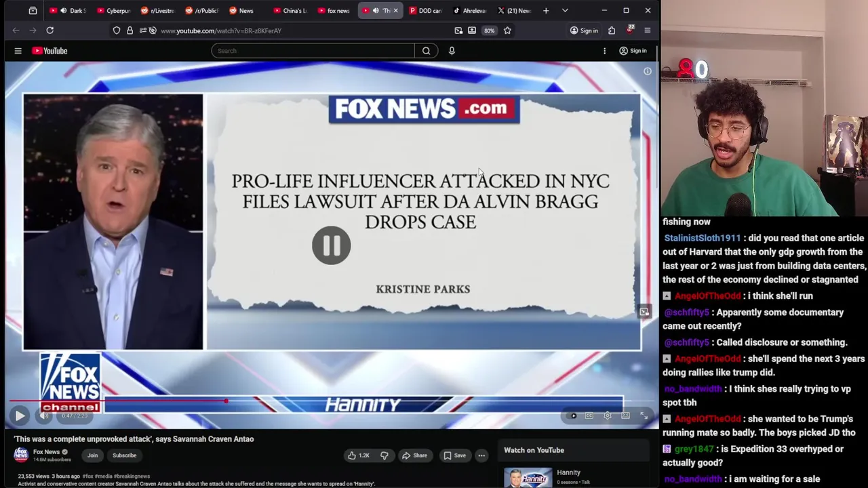Switch to the r/Public Reddit tab
This screenshot has width=868, height=488.
tap(202, 11)
